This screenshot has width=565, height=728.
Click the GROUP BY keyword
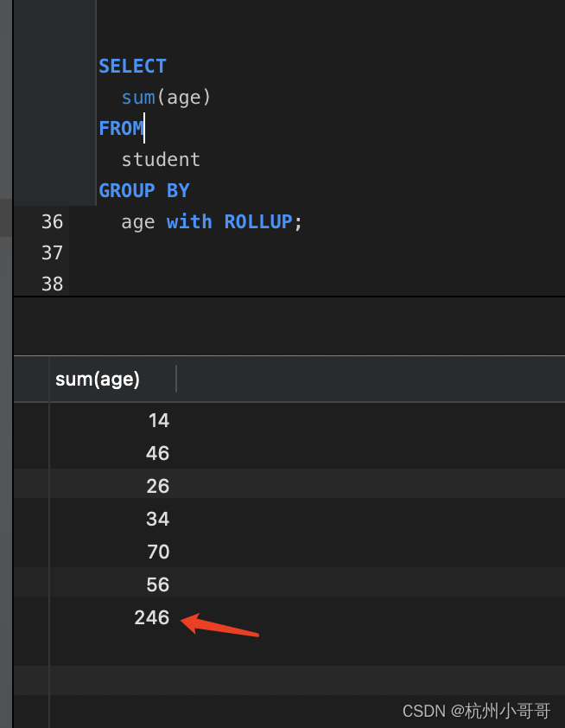pyautogui.click(x=144, y=190)
